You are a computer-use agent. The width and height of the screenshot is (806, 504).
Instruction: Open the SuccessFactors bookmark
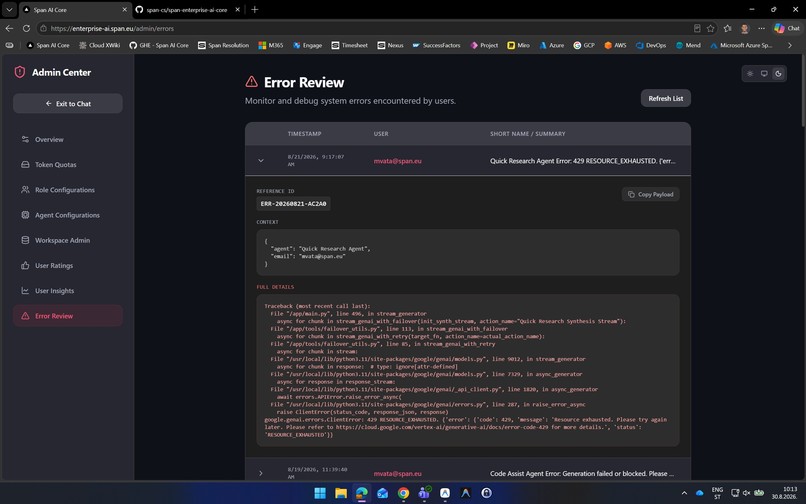point(436,45)
